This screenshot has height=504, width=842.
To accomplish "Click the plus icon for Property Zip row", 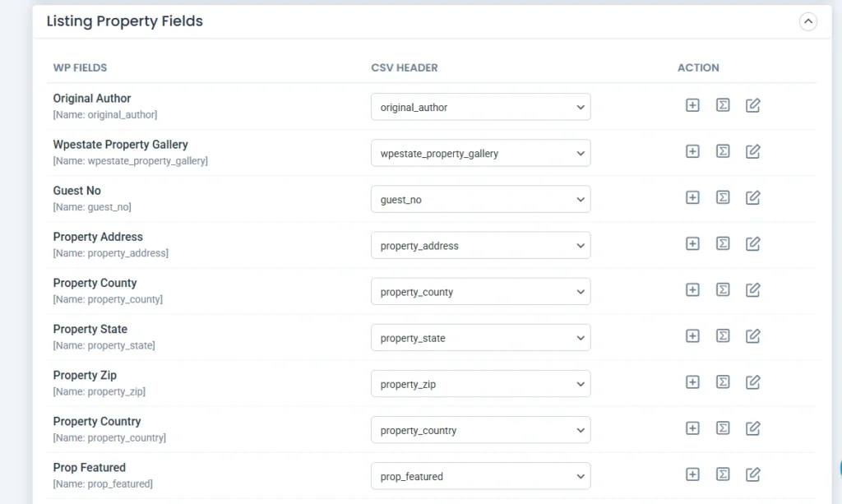I will [x=692, y=381].
